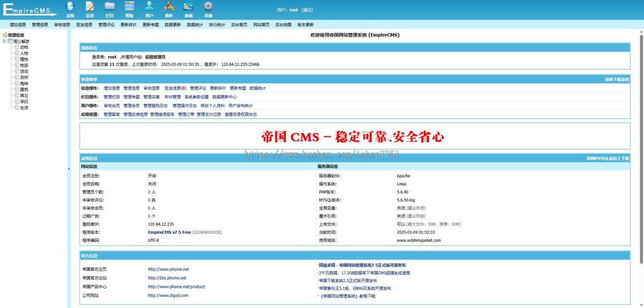Log out via the 退出 link
This screenshot has width=644, height=308.
pyautogui.click(x=307, y=10)
